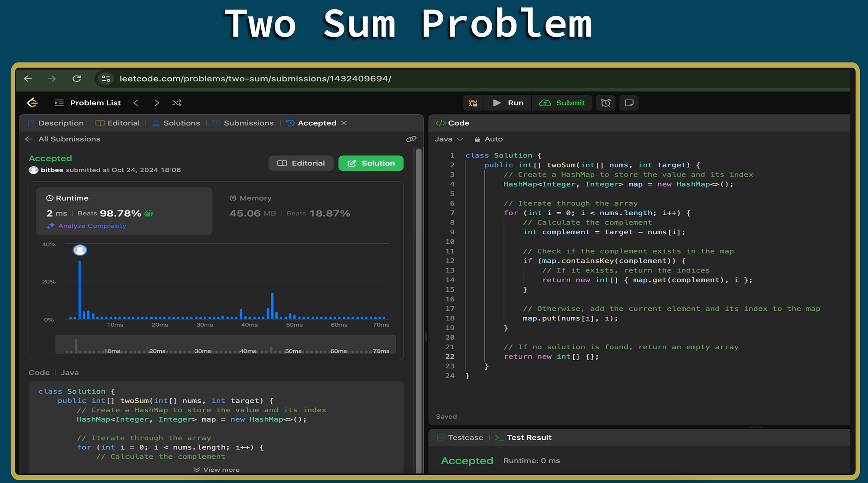868x483 pixels.
Task: Open the debugger icon beside Run
Action: [473, 103]
